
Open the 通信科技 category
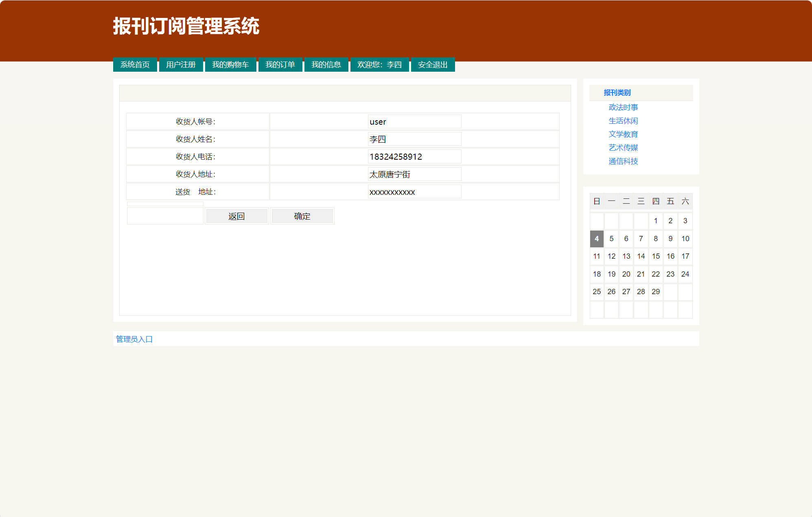[623, 161]
